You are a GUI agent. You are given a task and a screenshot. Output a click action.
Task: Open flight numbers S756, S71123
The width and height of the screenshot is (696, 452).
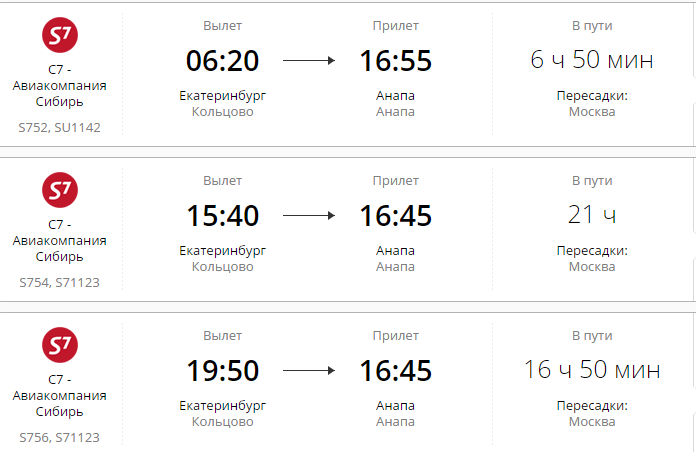click(x=59, y=438)
